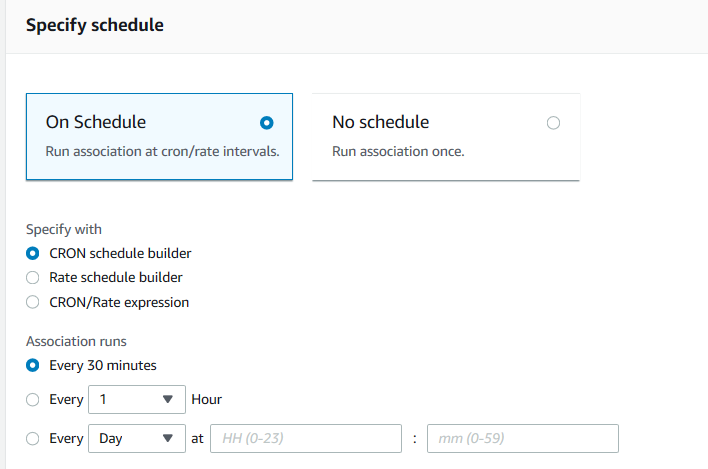Click the Rate schedule builder label text
The width and height of the screenshot is (708, 469).
[116, 277]
